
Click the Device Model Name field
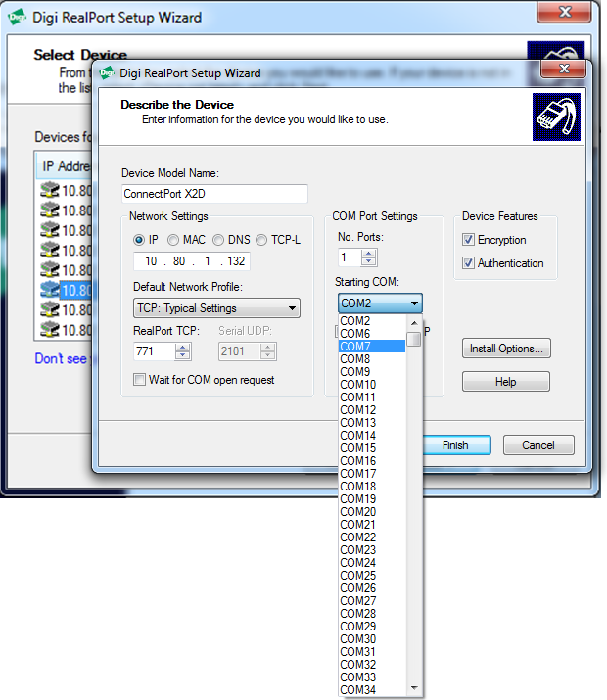pyautogui.click(x=214, y=194)
